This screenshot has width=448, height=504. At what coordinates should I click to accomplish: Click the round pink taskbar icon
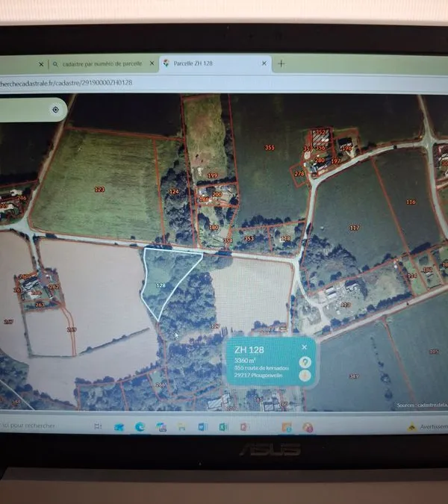point(308,428)
